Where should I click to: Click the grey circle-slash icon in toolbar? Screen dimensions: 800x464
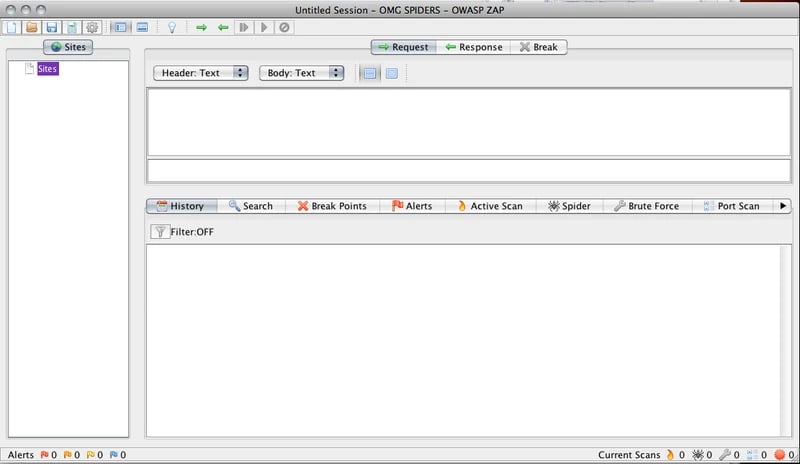click(x=284, y=27)
